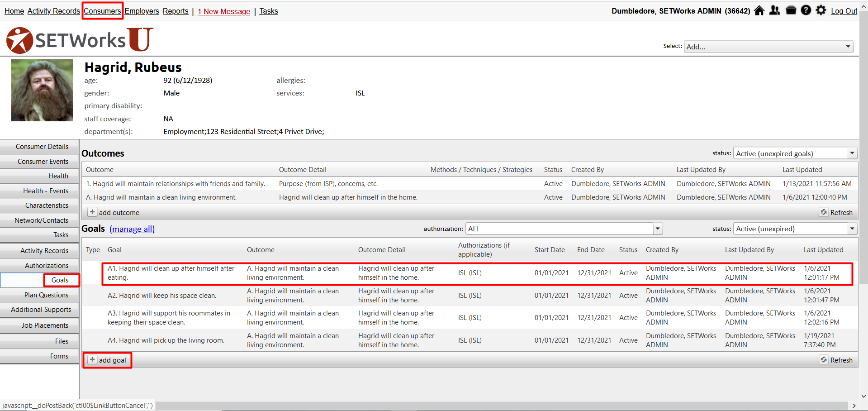Open the Plan Questions sidebar tab
Viewport: 868px width, 411px height.
pyautogui.click(x=39, y=295)
